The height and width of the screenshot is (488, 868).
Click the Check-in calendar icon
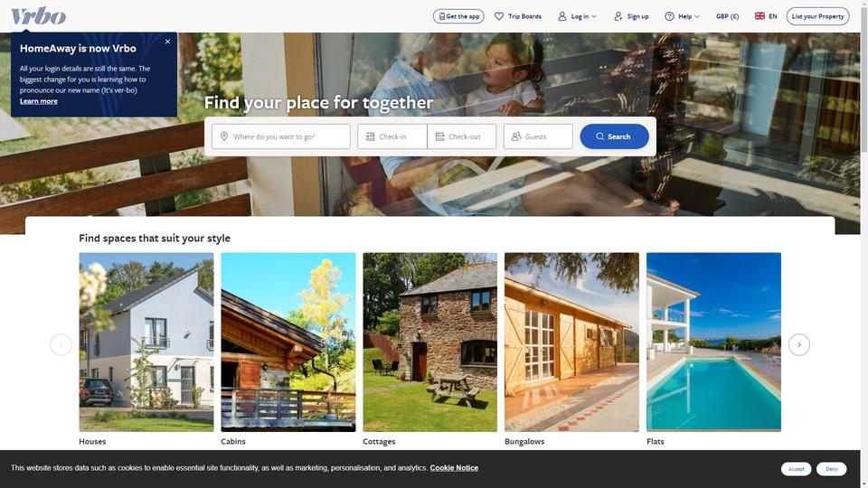(371, 136)
